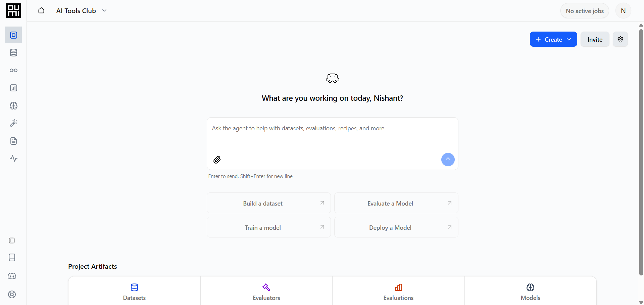The image size is (644, 305).
Task: Select the Deploy a Model suggestion
Action: (396, 227)
